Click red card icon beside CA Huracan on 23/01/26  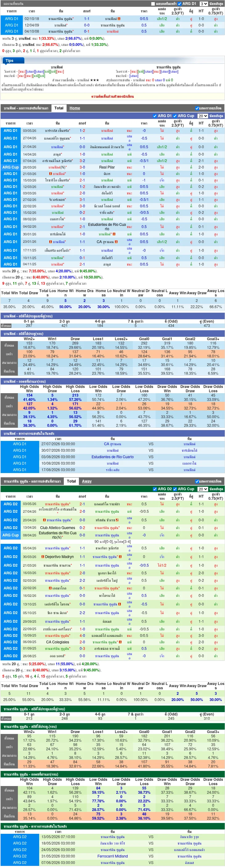pyautogui.click(x=116, y=242)
